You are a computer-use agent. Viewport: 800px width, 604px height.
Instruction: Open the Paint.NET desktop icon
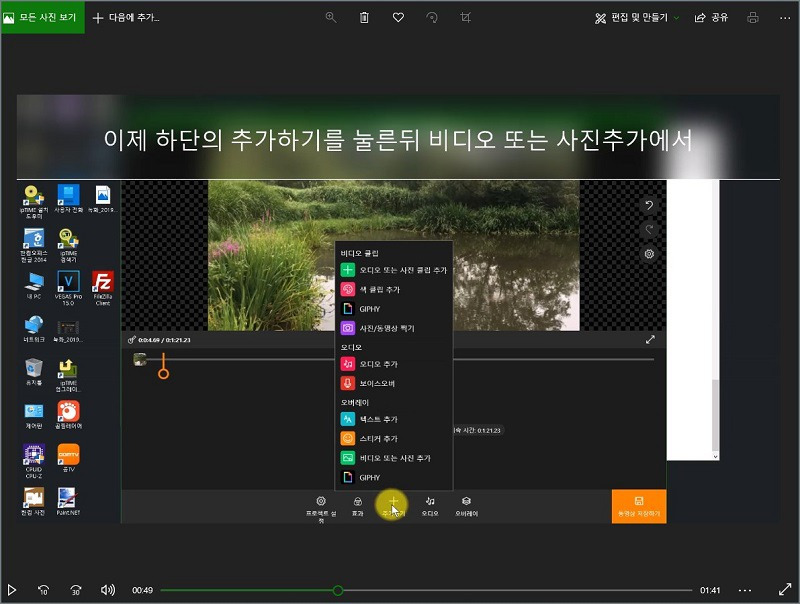pyautogui.click(x=68, y=501)
